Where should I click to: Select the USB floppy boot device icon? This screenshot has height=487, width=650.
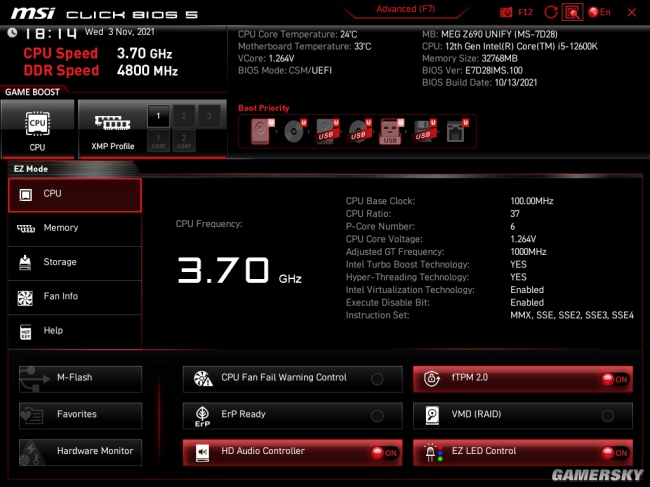[x=424, y=131]
